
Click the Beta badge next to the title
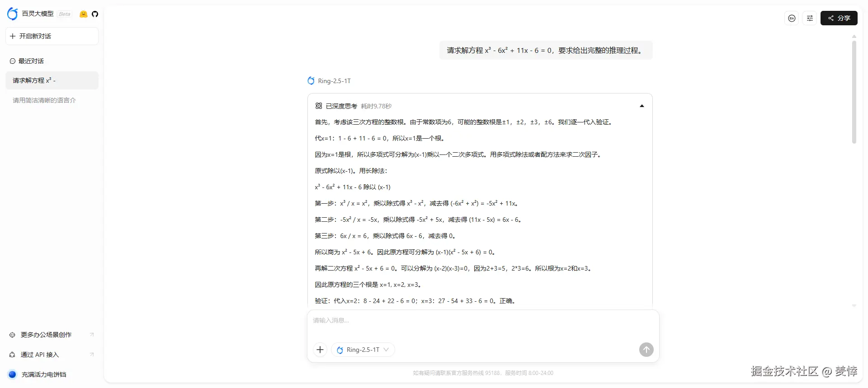pyautogui.click(x=65, y=14)
